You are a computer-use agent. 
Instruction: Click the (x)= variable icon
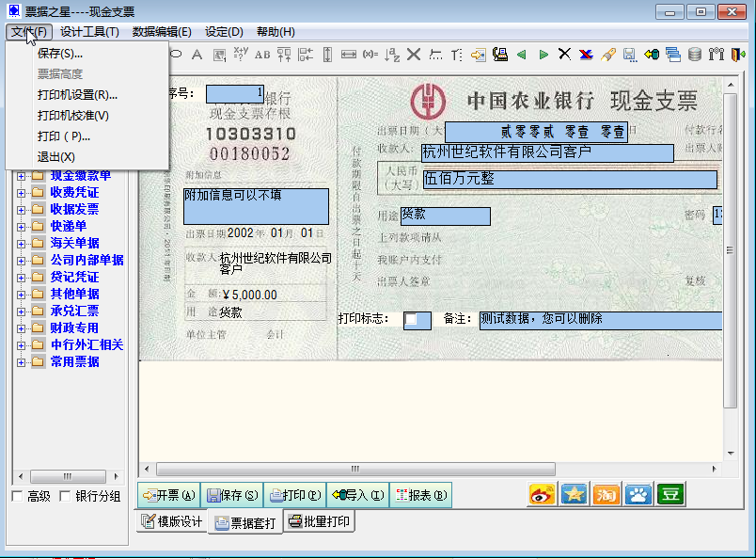pos(370,55)
